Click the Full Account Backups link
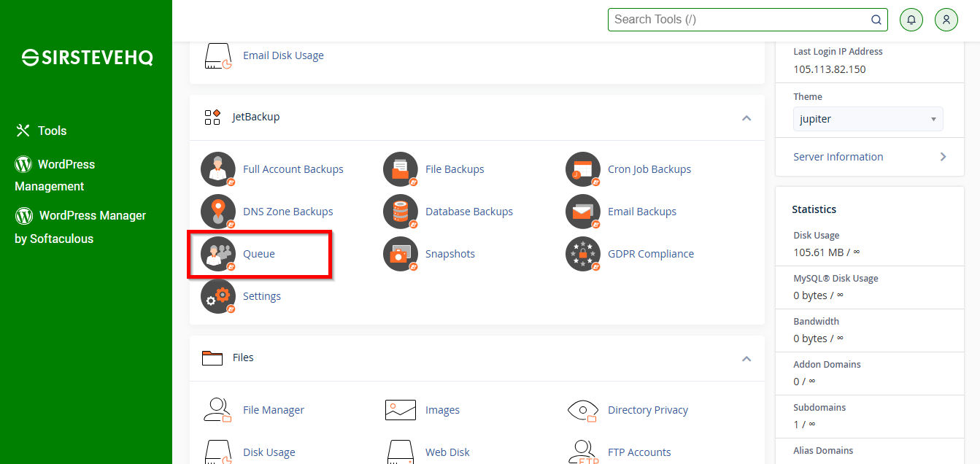Screen dimensions: 980x464 pyautogui.click(x=293, y=169)
